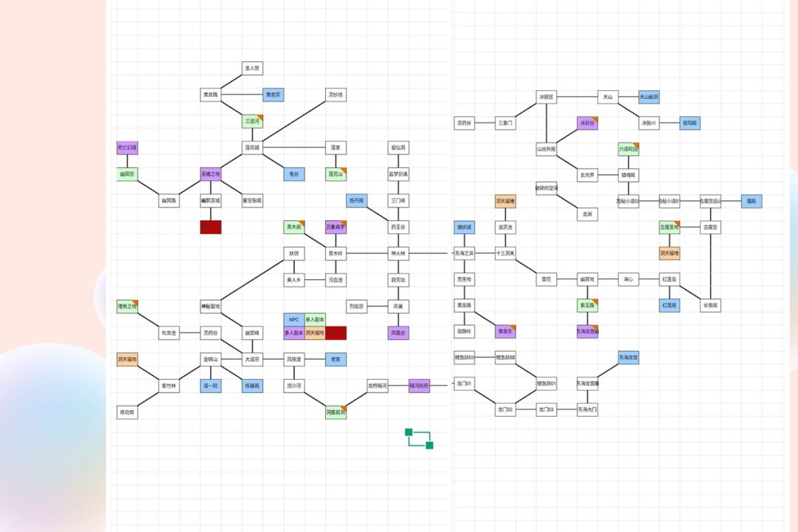
Task: Select the 紫竹林 node
Action: [168, 386]
